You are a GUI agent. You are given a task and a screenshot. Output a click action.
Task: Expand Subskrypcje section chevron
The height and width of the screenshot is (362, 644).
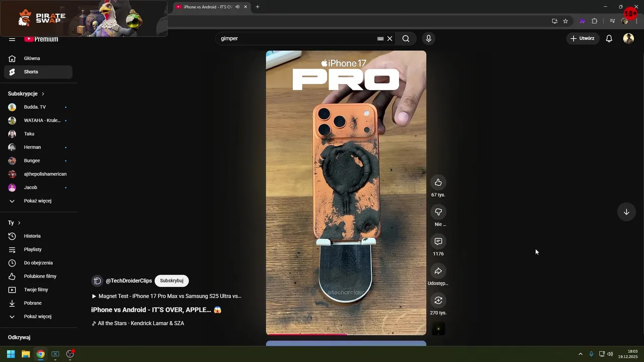[x=43, y=94]
